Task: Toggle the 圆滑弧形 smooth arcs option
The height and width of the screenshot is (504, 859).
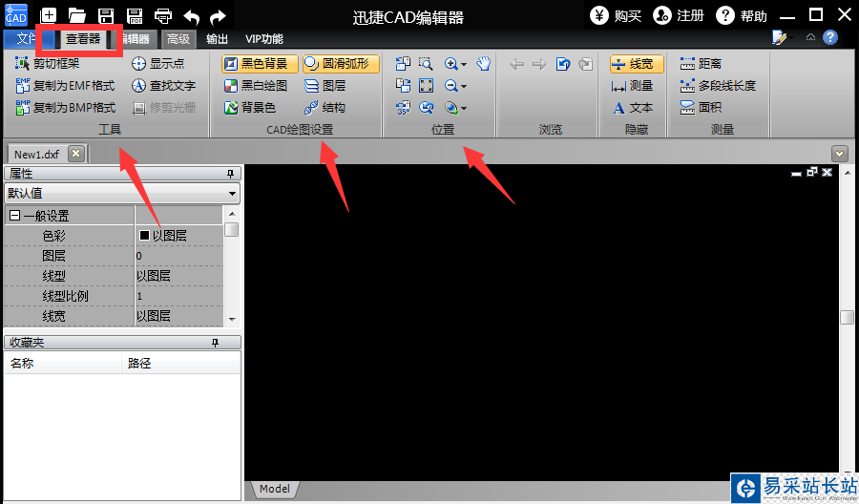Action: click(x=341, y=64)
